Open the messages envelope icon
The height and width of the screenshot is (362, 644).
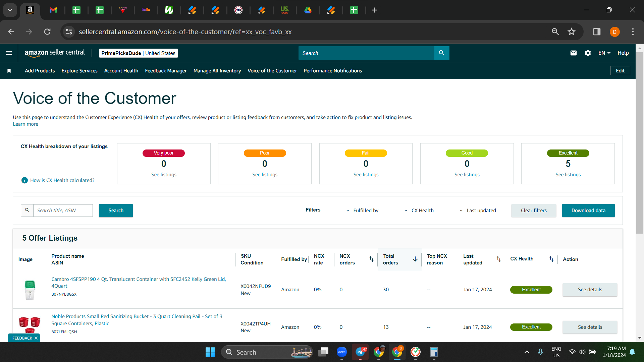tap(573, 53)
